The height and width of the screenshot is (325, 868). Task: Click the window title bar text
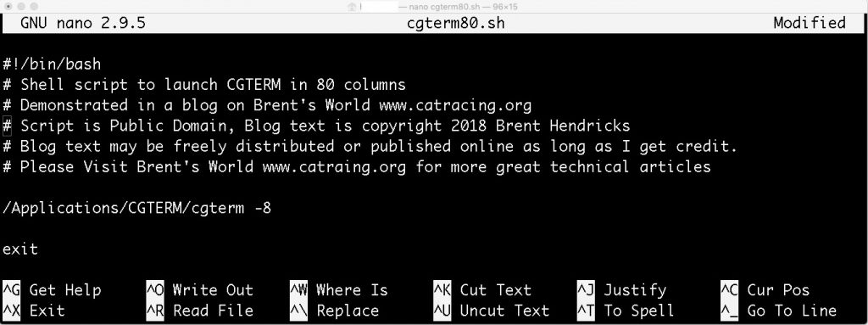click(x=463, y=7)
